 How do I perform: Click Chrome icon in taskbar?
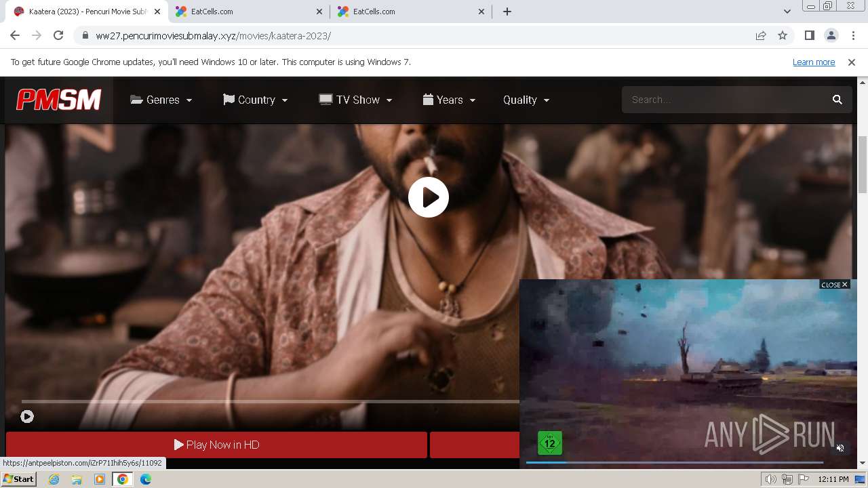(123, 479)
